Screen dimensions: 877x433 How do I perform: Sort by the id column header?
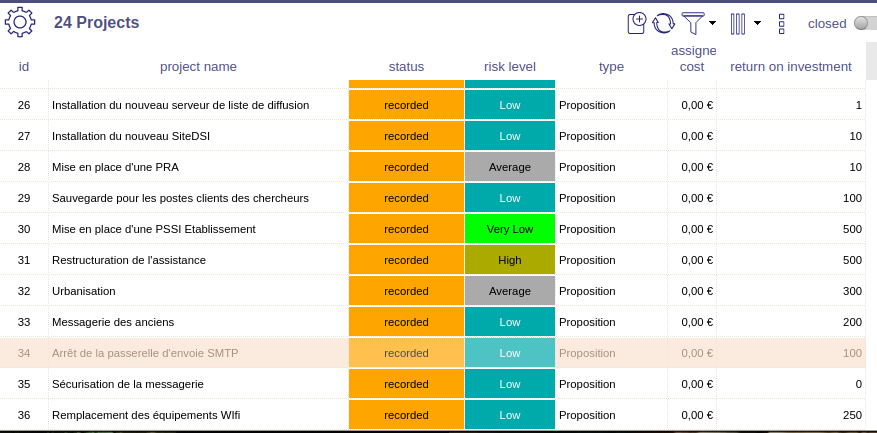click(24, 67)
